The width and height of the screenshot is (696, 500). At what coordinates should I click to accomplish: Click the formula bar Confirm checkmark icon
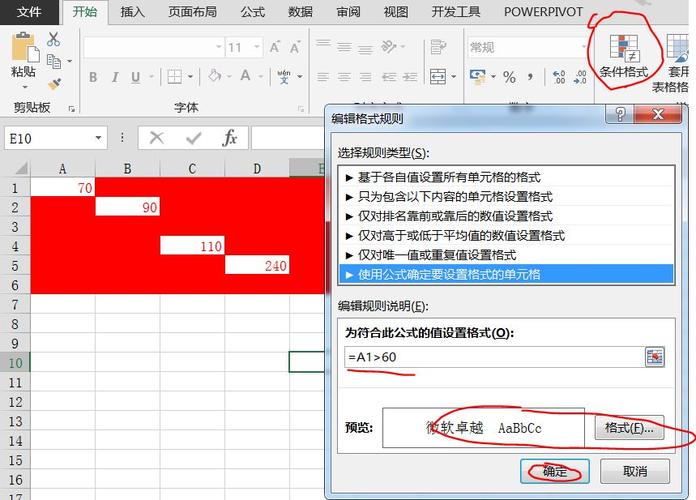pos(194,138)
